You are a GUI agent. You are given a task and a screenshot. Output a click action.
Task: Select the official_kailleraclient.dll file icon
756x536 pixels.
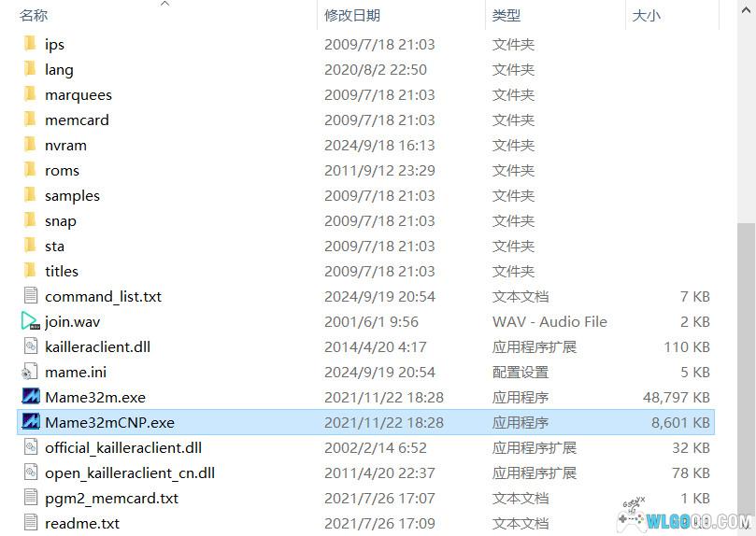pyautogui.click(x=31, y=447)
